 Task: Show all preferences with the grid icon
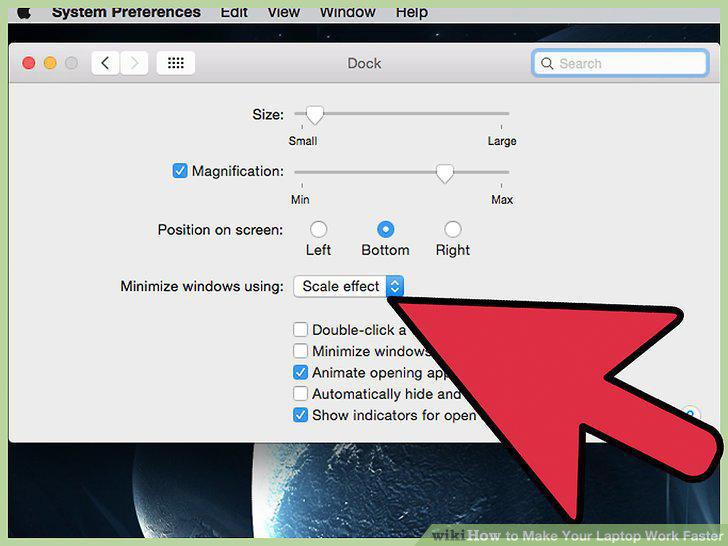(x=176, y=63)
